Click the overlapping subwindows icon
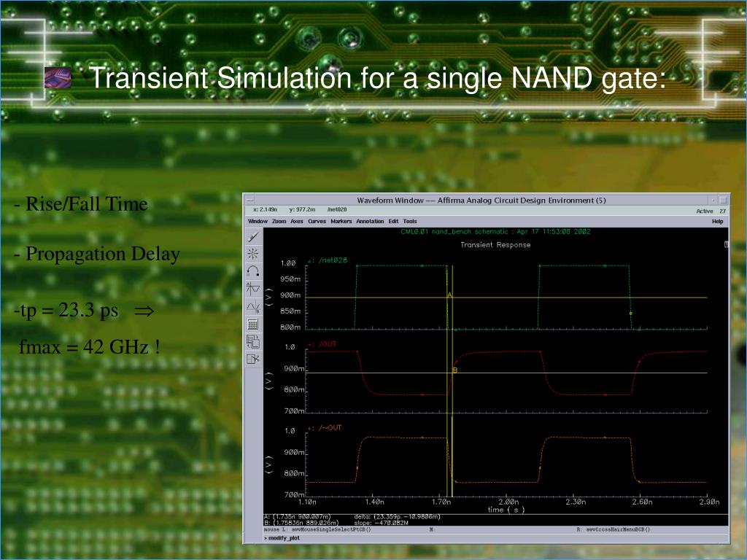Viewport: 747px width, 560px height. pos(253,341)
